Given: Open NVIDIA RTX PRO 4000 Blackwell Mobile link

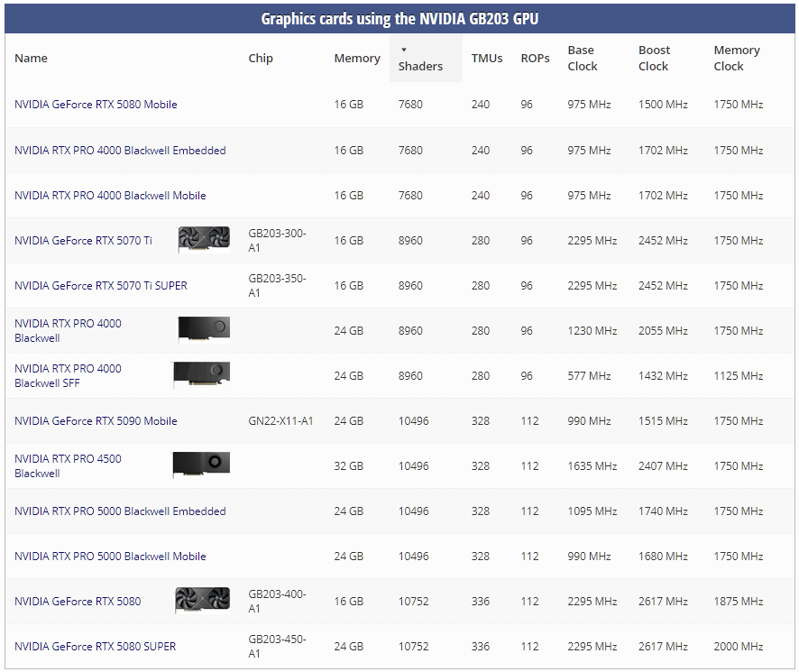Looking at the screenshot, I should pos(110,195).
